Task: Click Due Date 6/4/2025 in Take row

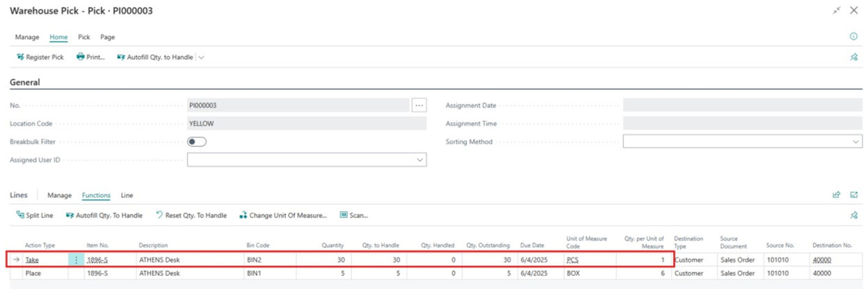Action: [534, 260]
